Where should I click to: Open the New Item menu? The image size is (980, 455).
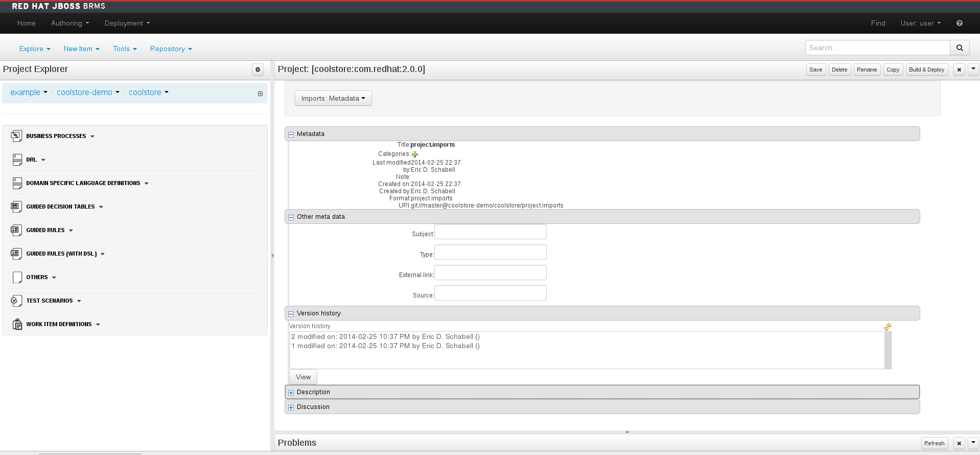point(81,49)
